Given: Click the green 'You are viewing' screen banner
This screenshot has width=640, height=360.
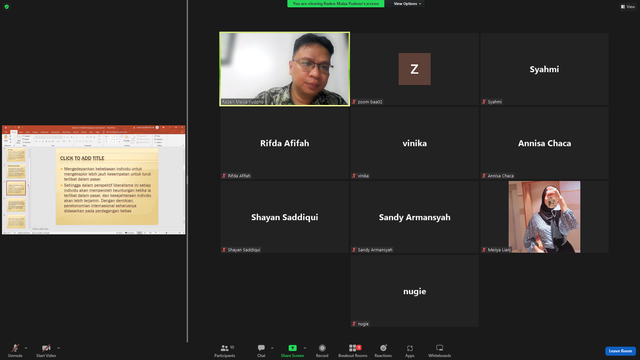Looking at the screenshot, I should coord(336,4).
